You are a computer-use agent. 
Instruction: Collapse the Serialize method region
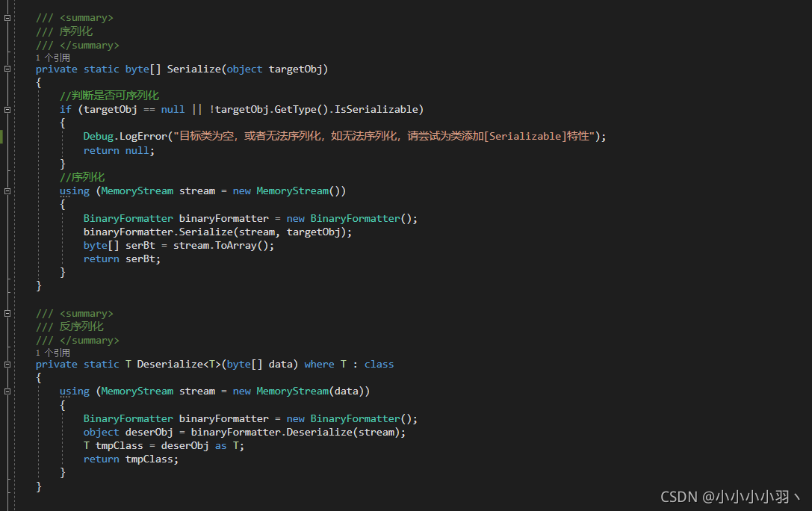(6, 69)
